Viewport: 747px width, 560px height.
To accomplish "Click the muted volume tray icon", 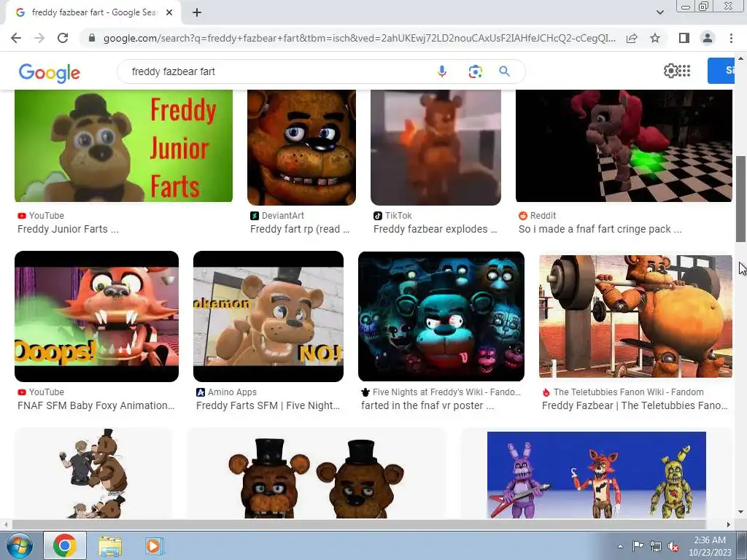I will [x=673, y=547].
